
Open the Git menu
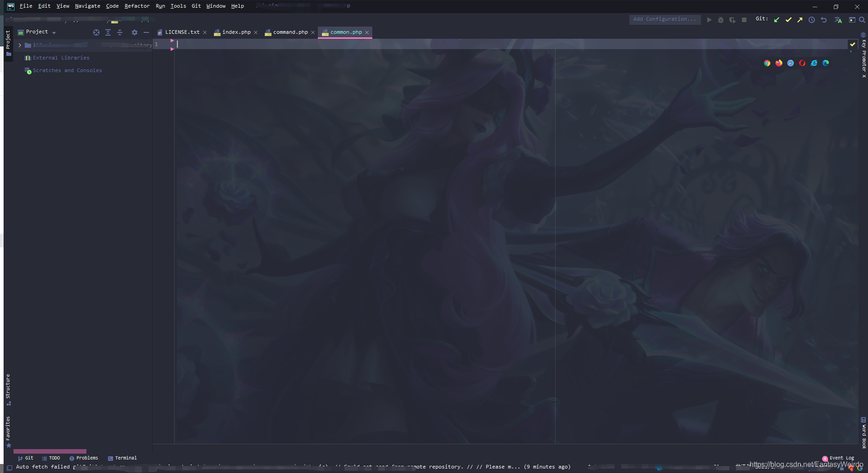[196, 6]
